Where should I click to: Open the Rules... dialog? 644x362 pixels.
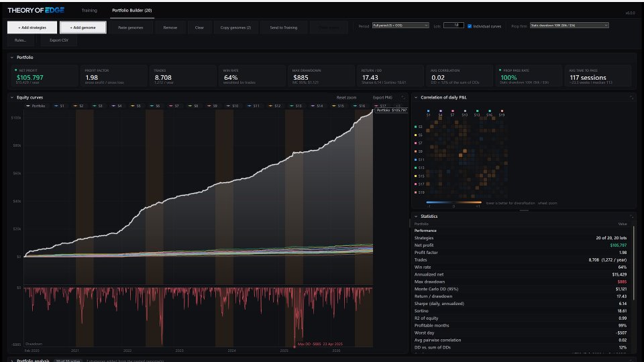click(20, 40)
